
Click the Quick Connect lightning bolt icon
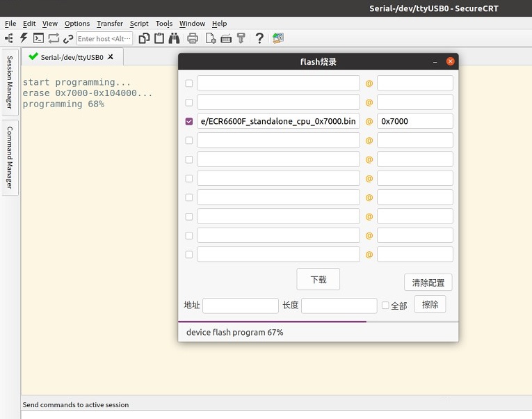[24, 38]
